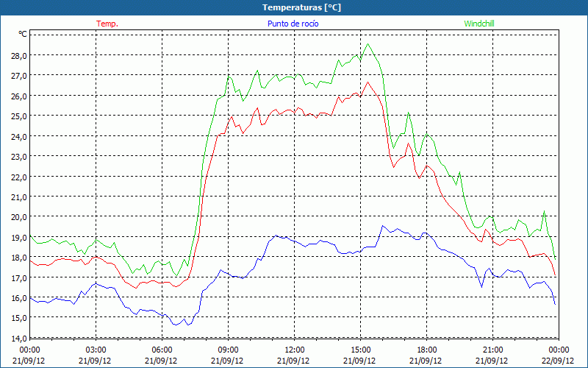Click the 17,0 y-axis value
588x368 pixels.
(19, 278)
